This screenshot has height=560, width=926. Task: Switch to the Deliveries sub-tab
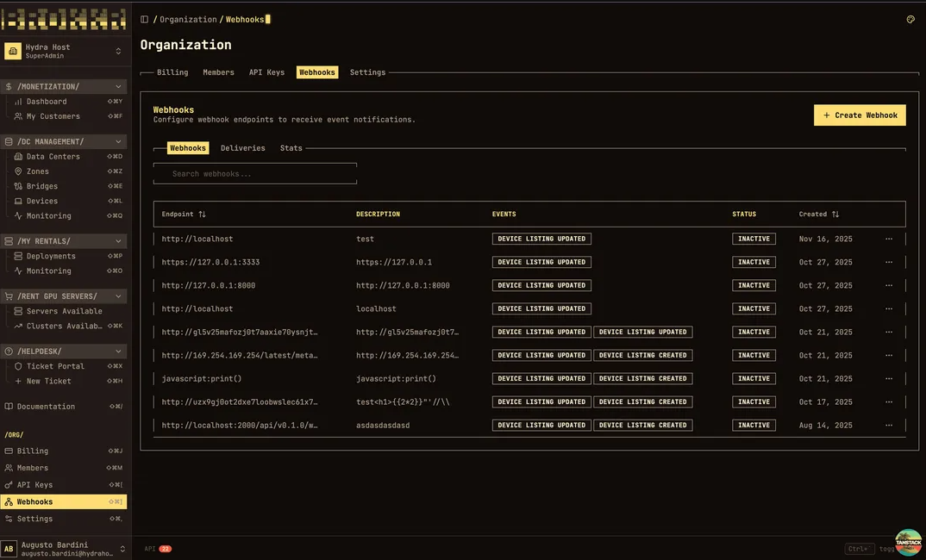tap(243, 148)
